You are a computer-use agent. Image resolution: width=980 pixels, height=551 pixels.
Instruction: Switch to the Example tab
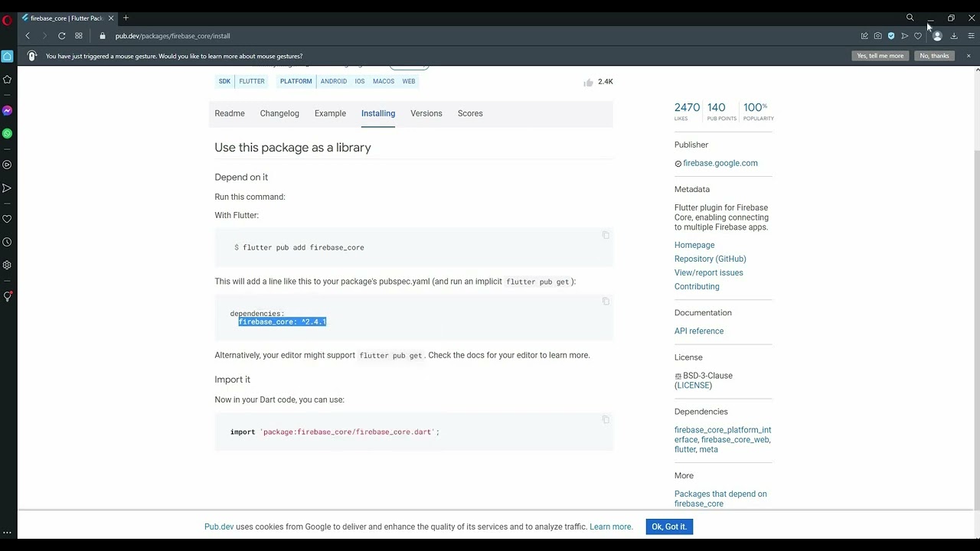pyautogui.click(x=330, y=113)
